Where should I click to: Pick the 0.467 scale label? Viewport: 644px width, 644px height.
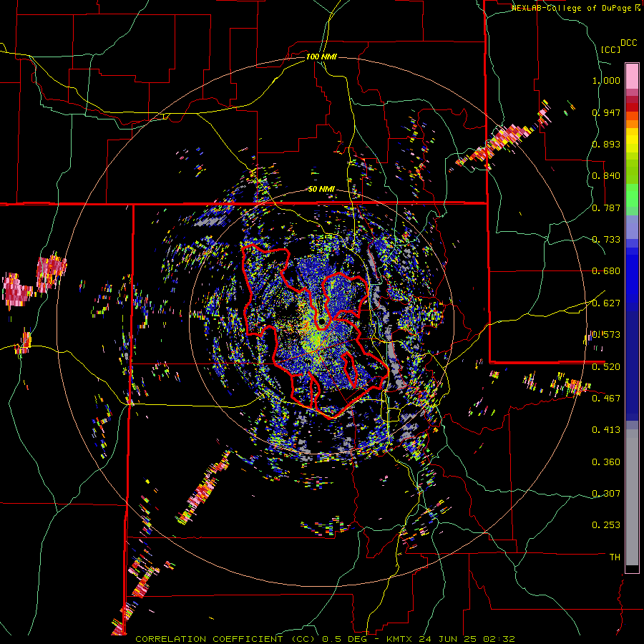point(606,399)
